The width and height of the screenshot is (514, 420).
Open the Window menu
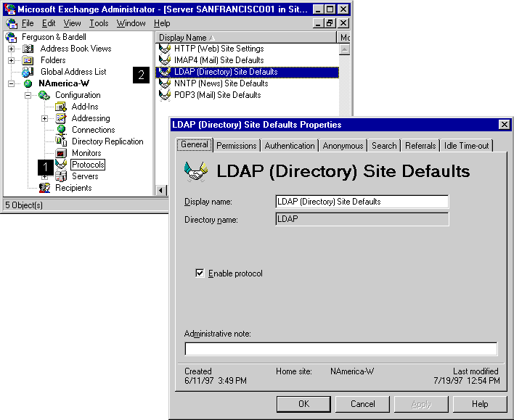tap(131, 24)
